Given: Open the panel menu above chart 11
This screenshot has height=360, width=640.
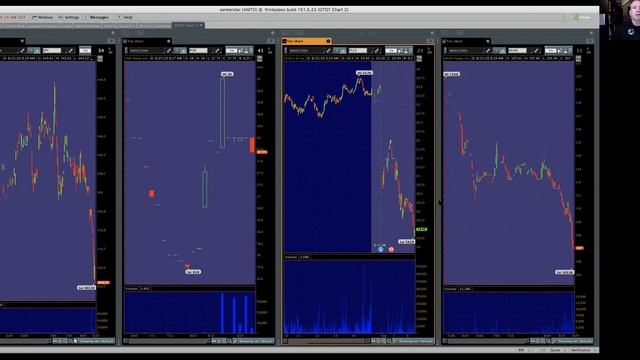Looking at the screenshot, I should tap(590, 41).
